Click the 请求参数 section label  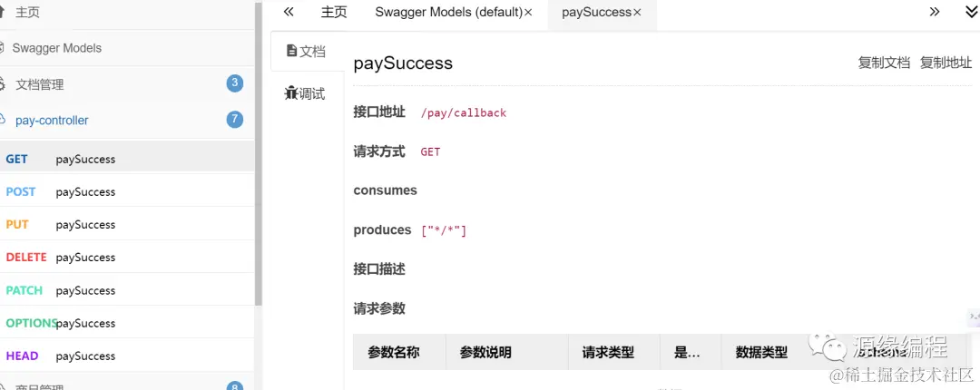(x=379, y=308)
